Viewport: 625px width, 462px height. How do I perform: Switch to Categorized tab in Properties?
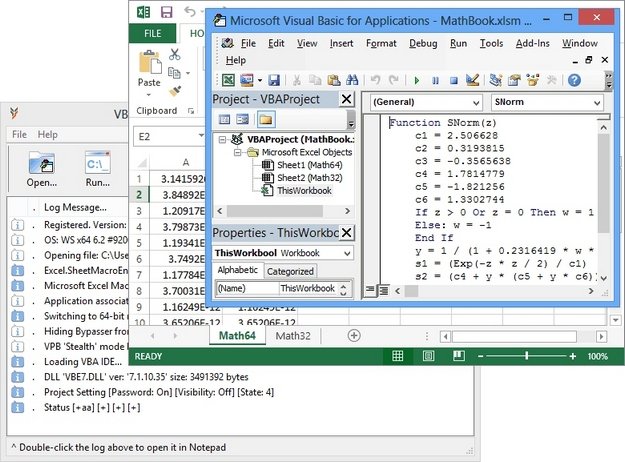point(290,271)
